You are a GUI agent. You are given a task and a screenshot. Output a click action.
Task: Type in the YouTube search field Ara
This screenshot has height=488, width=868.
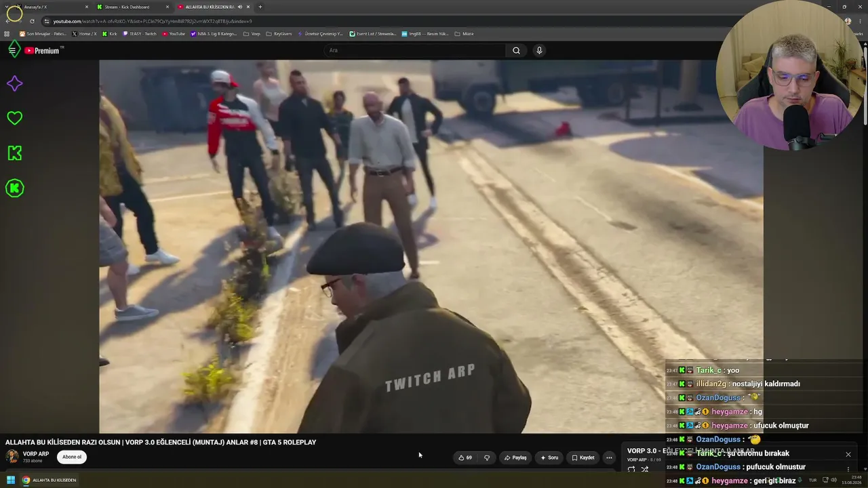(414, 50)
